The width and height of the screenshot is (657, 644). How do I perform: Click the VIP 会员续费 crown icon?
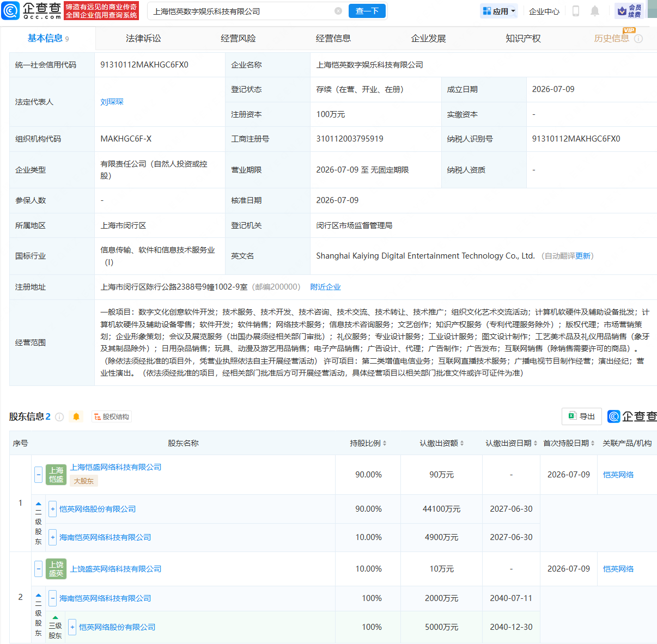pyautogui.click(x=622, y=11)
